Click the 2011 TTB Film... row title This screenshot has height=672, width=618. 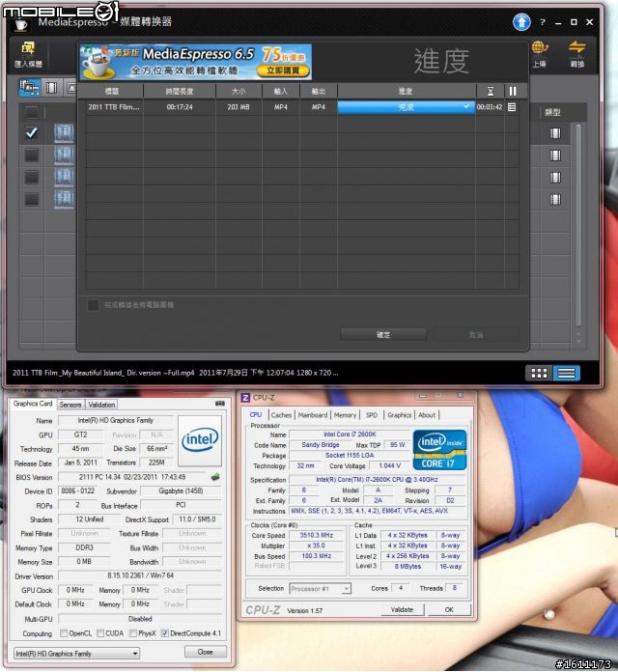point(114,107)
